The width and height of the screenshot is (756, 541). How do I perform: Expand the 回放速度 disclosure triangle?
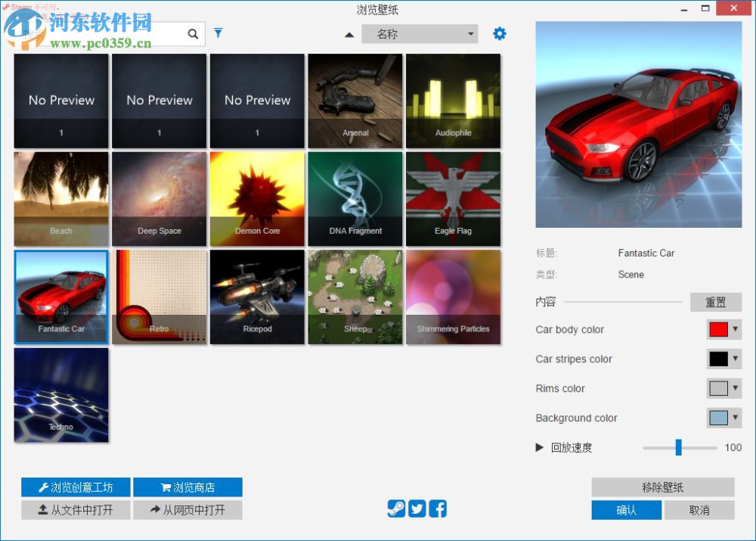(540, 447)
